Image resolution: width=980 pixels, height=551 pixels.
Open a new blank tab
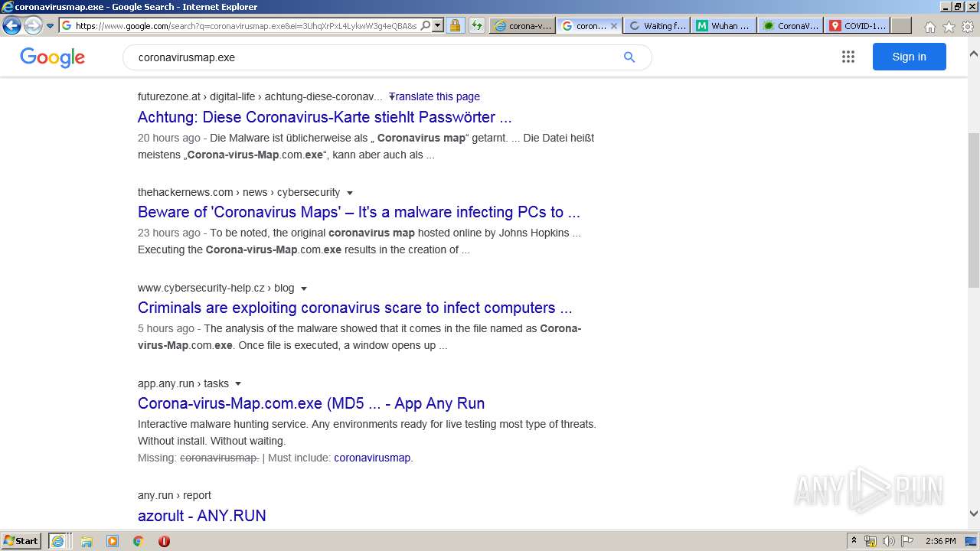click(901, 25)
